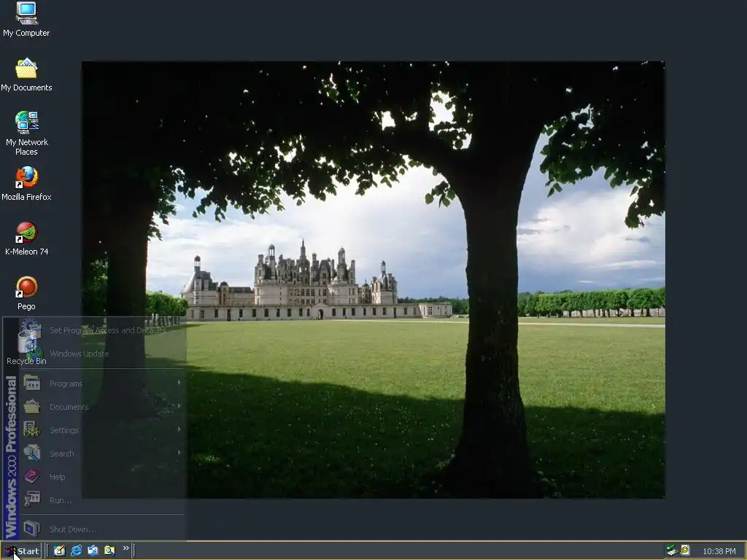Open Help from the Start menu
Screen dimensions: 747x560
(101, 477)
